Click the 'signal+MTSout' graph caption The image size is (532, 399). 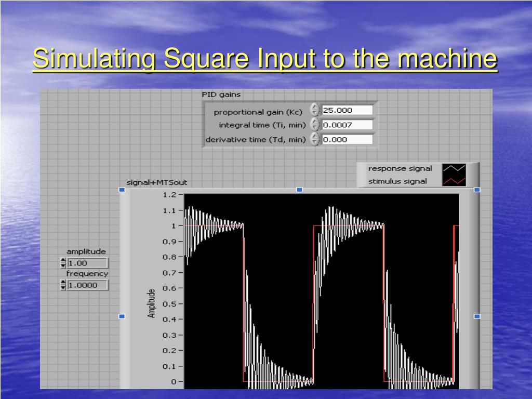157,182
